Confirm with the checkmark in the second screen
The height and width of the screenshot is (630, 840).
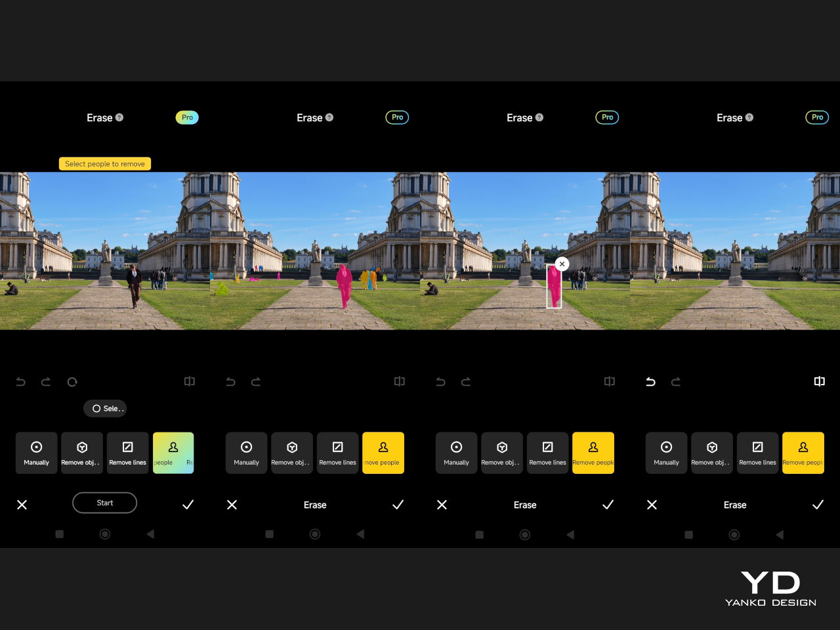398,505
